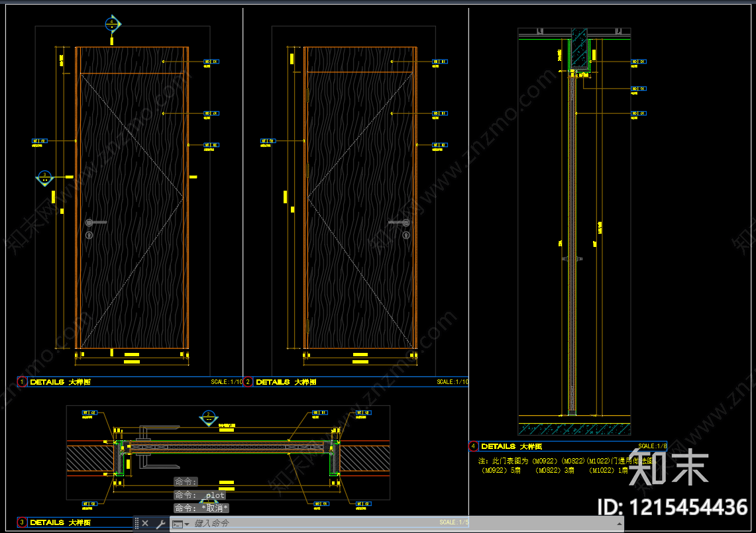The image size is (756, 533).
Task: Click the detail number 4 circle marker
Action: pyautogui.click(x=473, y=446)
